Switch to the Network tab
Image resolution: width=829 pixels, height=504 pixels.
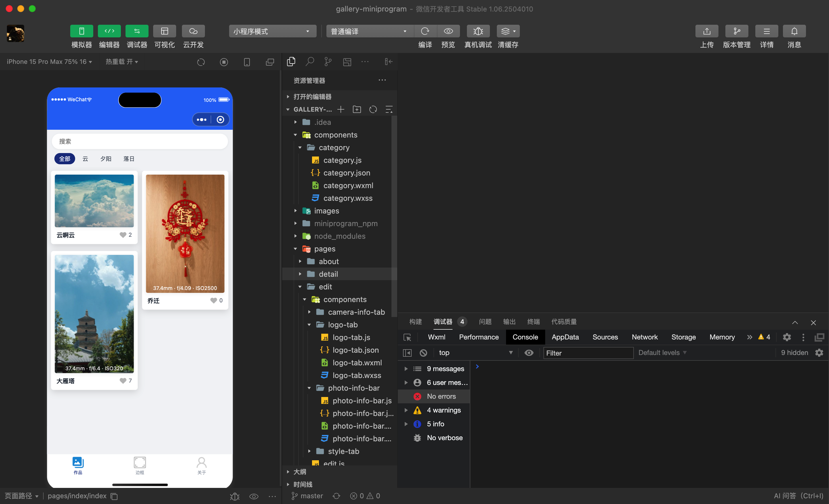pyautogui.click(x=644, y=337)
